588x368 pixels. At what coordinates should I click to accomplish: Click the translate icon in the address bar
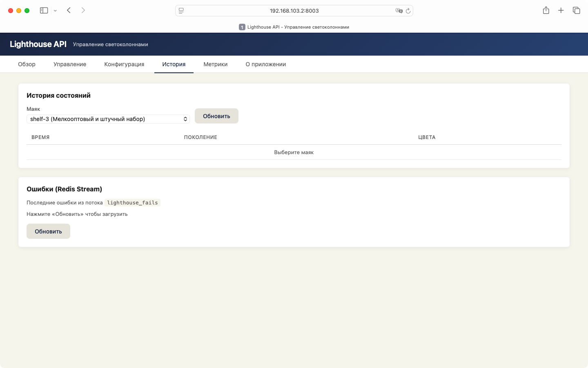point(399,11)
